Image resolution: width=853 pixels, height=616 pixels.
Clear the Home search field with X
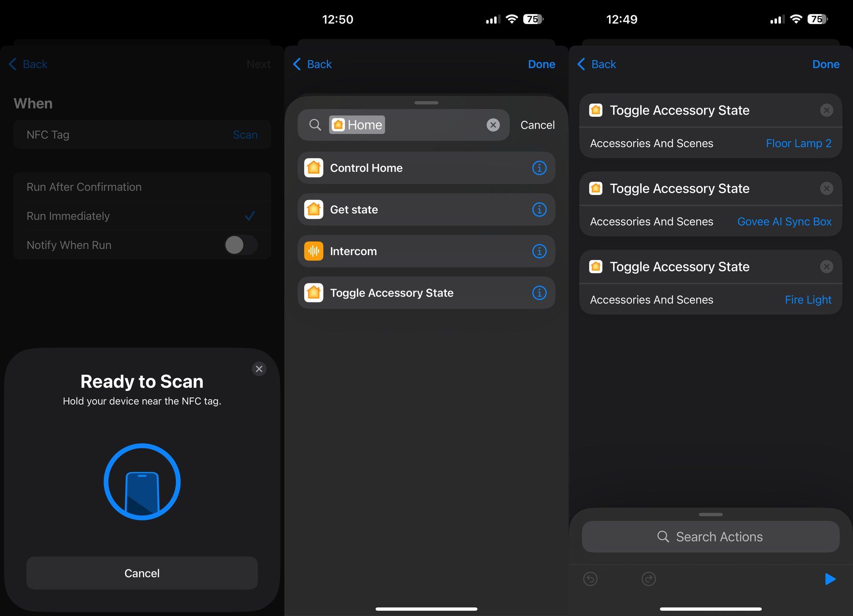pyautogui.click(x=494, y=124)
